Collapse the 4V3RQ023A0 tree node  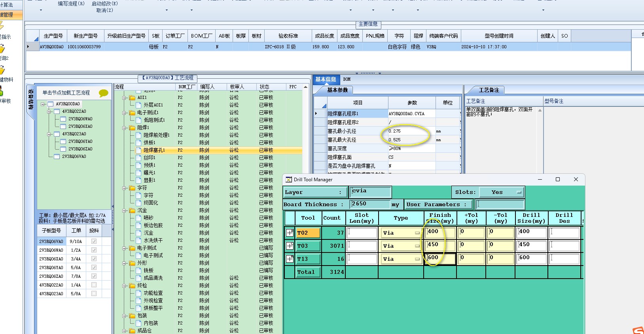[x=49, y=134]
